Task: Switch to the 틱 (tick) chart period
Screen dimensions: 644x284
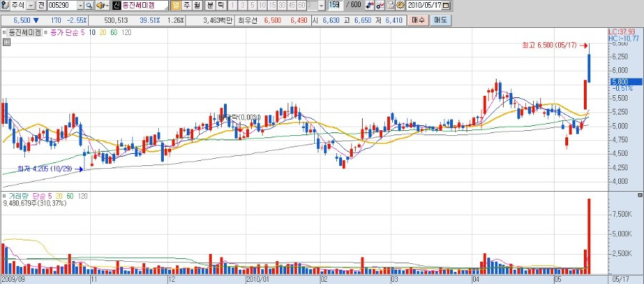Action: (x=220, y=6)
